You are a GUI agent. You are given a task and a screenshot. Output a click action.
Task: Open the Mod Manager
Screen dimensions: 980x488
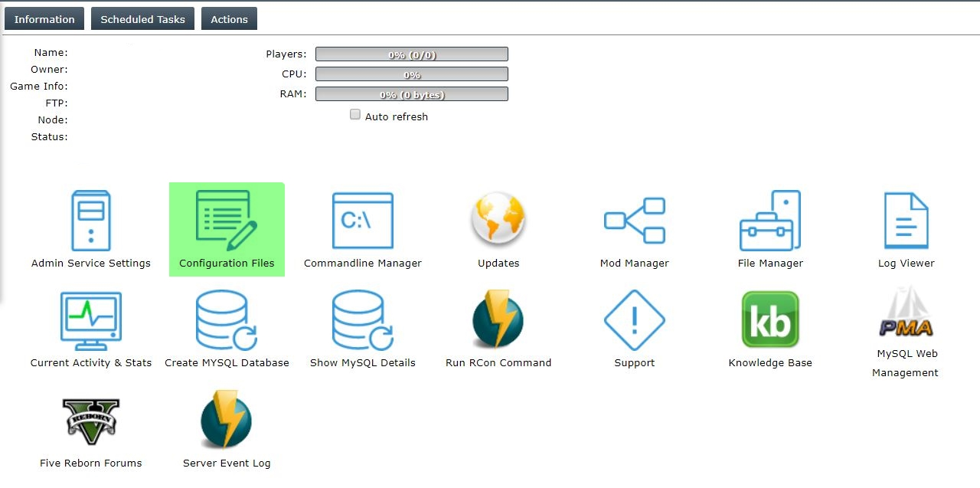click(634, 221)
